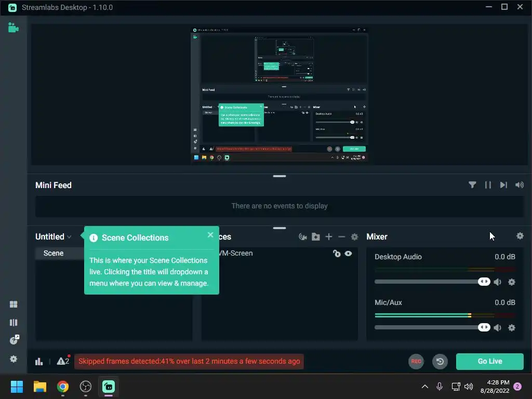Open the warning notifications icon

point(63,361)
